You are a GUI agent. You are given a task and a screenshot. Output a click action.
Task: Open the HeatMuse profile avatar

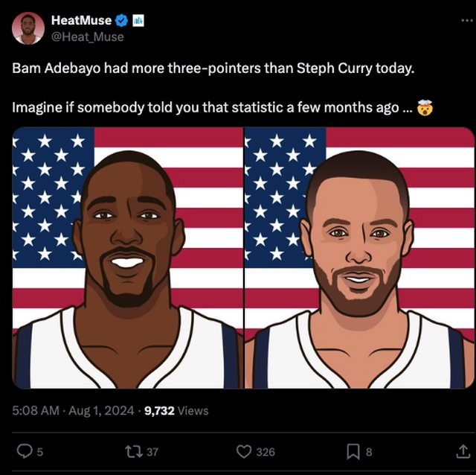click(x=28, y=28)
